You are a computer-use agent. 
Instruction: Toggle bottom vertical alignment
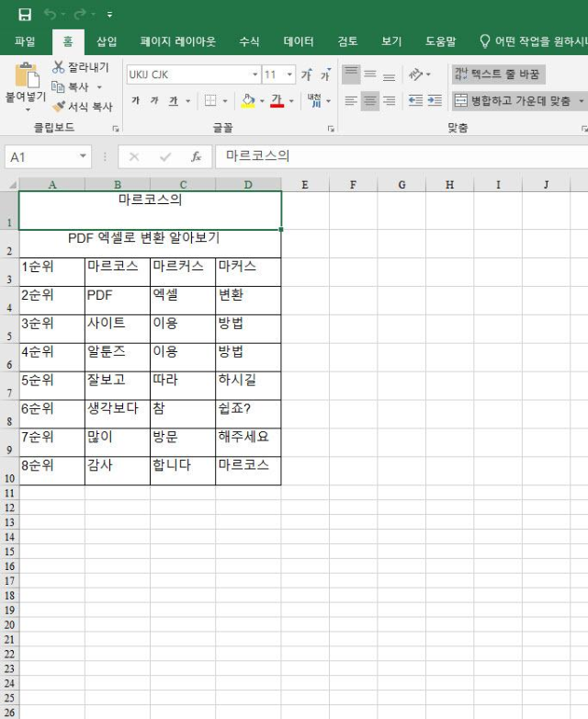(x=390, y=74)
